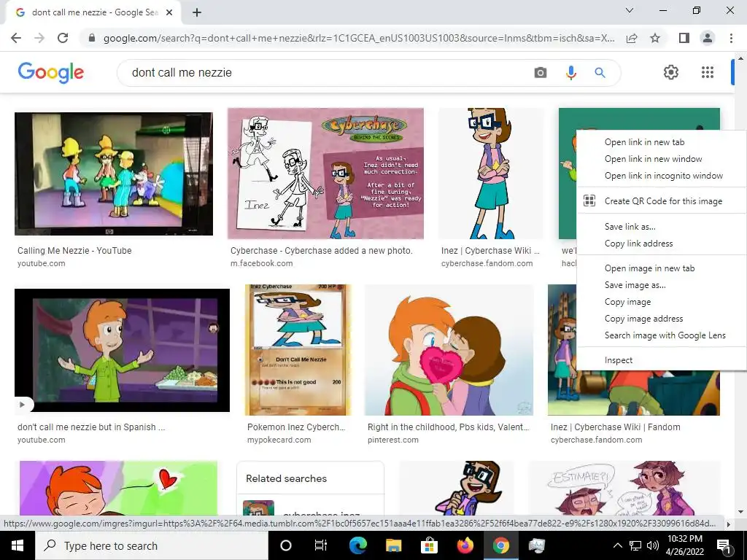
Task: Click the share page icon in address bar
Action: tap(632, 38)
